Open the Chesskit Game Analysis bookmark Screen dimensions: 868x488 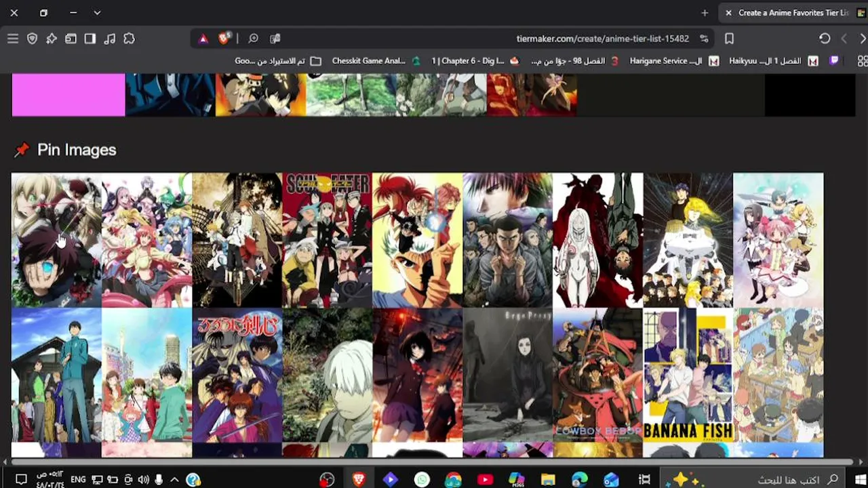click(x=375, y=61)
